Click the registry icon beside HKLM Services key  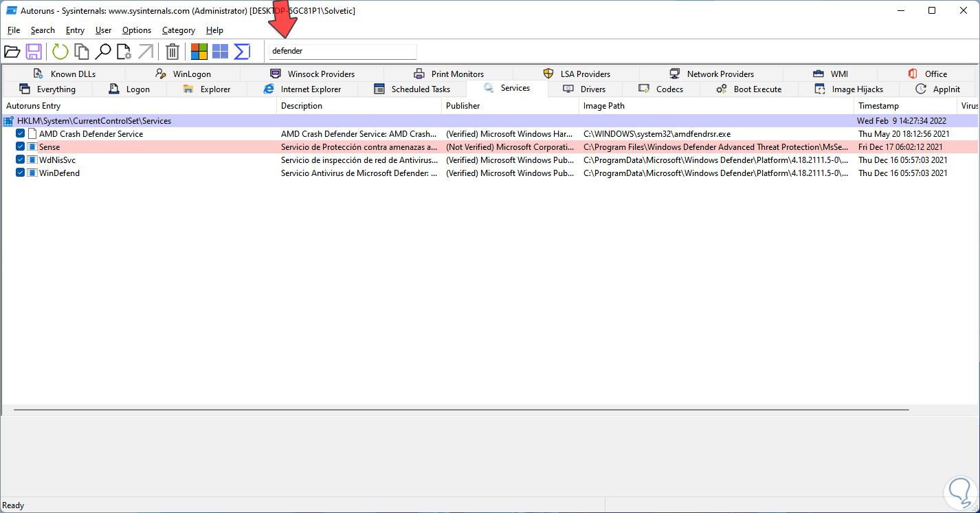click(x=9, y=121)
